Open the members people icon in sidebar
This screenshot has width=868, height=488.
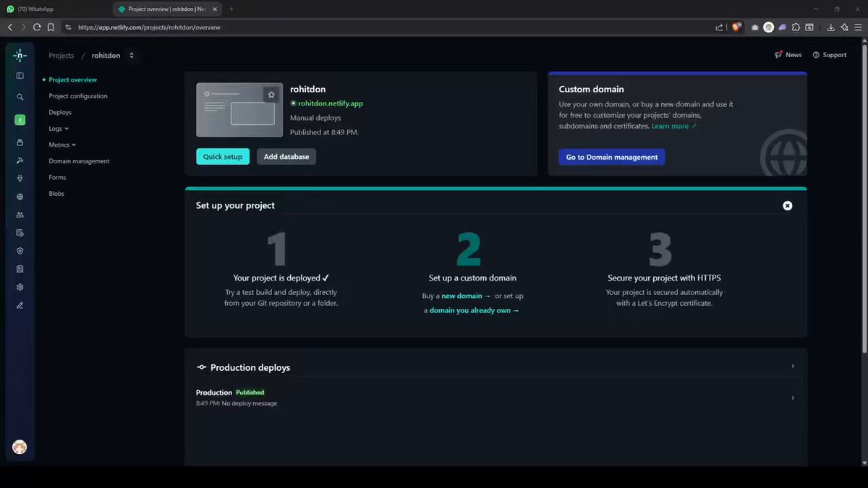pos(20,215)
